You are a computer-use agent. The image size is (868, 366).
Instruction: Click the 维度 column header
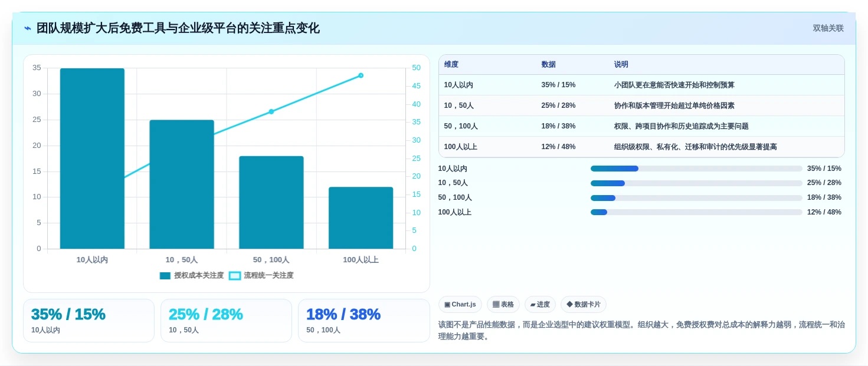click(x=451, y=65)
